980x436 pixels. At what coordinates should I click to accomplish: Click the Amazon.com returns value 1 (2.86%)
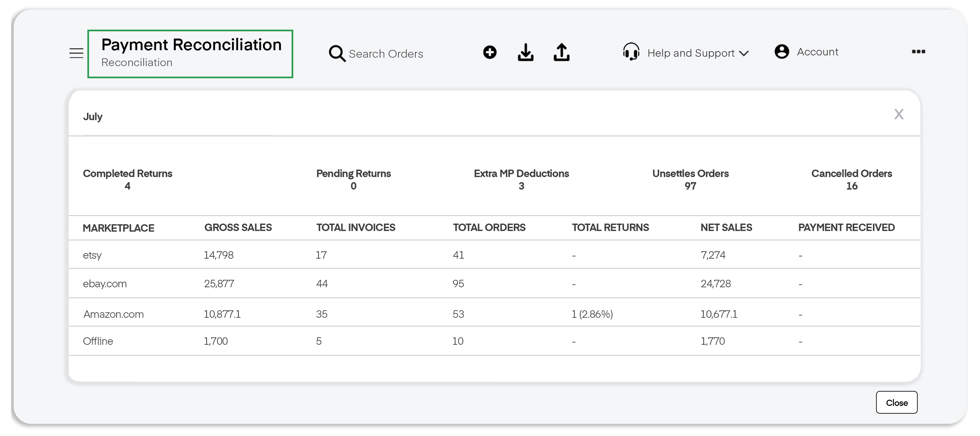[x=592, y=314]
